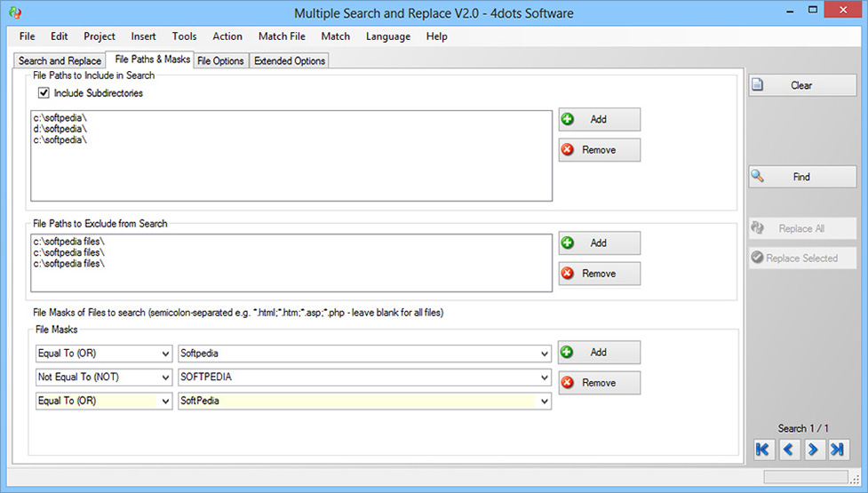
Task: Open the Insert menu
Action: (143, 36)
